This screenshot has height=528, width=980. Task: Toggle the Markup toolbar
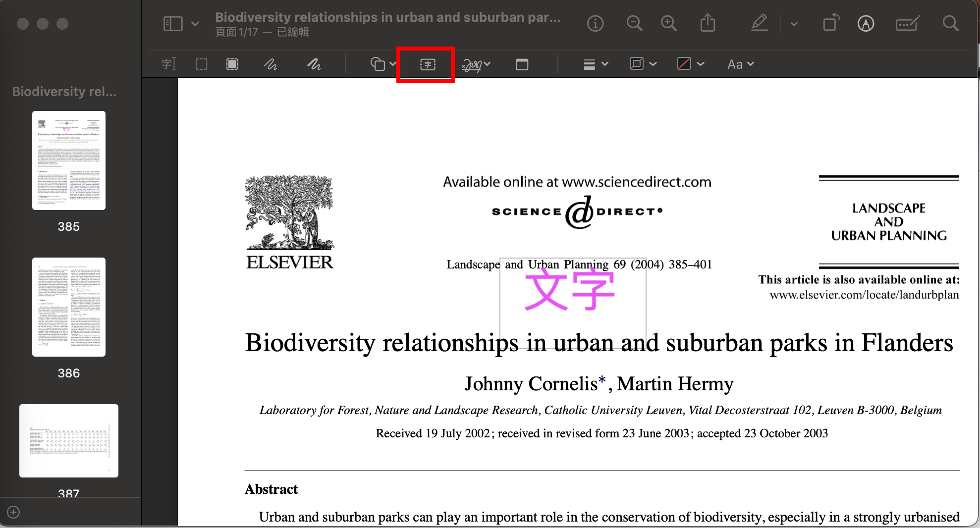pyautogui.click(x=866, y=23)
